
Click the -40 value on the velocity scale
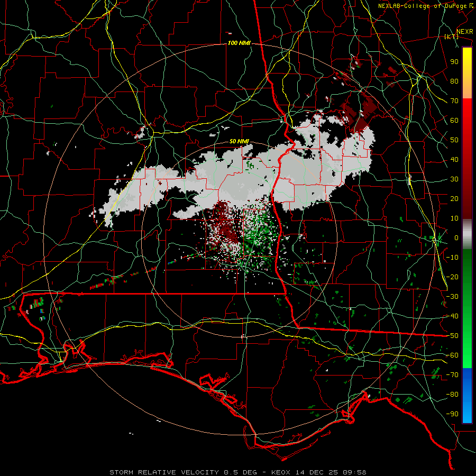[x=452, y=316]
